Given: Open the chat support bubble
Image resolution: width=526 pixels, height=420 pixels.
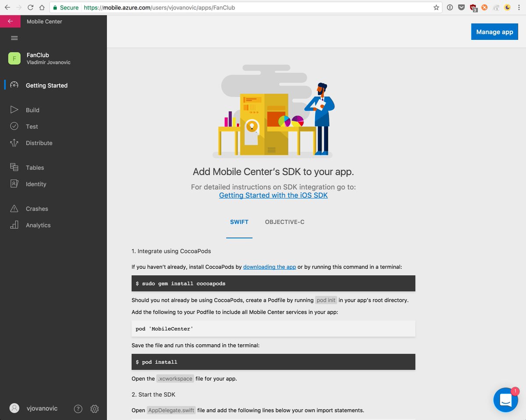Looking at the screenshot, I should 506,399.
